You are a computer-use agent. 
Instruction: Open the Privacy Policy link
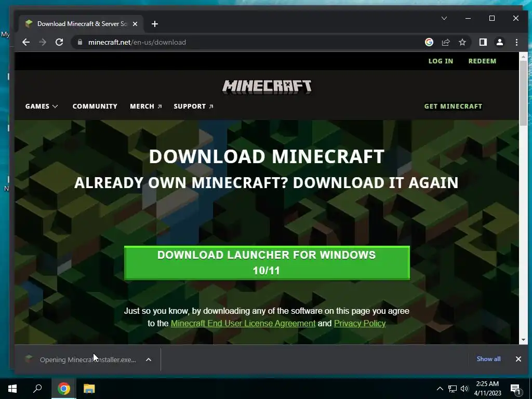(360, 323)
